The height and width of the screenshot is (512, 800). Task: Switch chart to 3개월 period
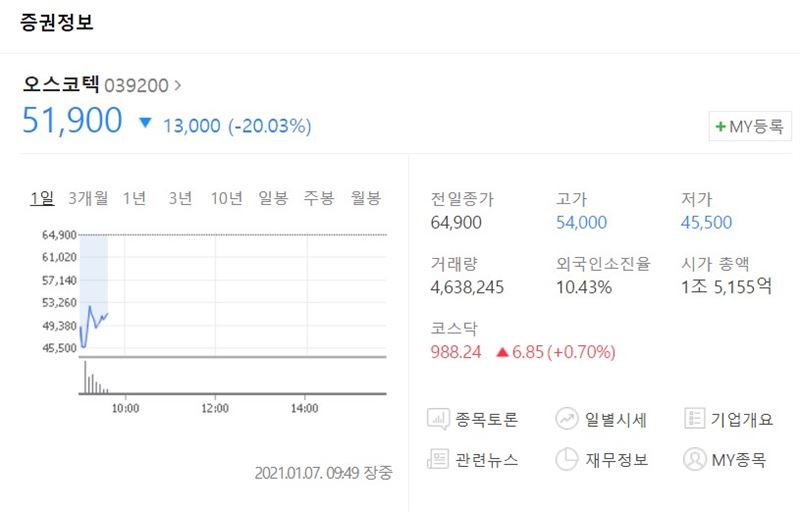click(88, 198)
